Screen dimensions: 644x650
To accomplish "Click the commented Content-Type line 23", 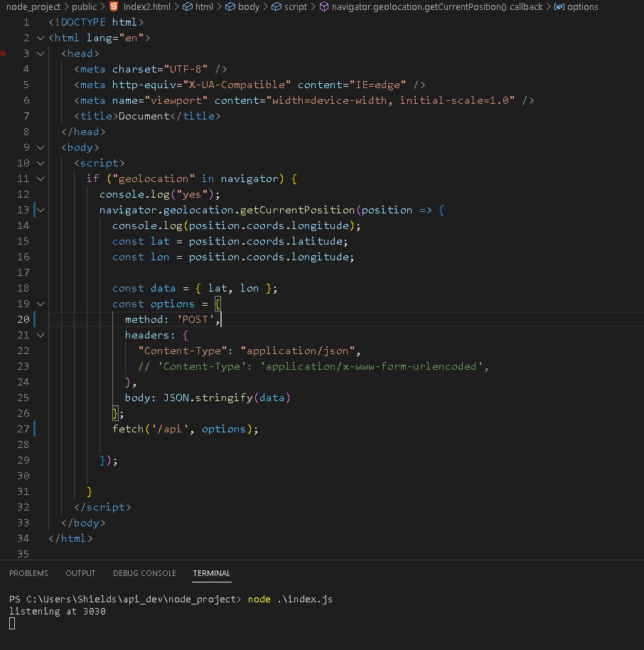I will click(313, 366).
